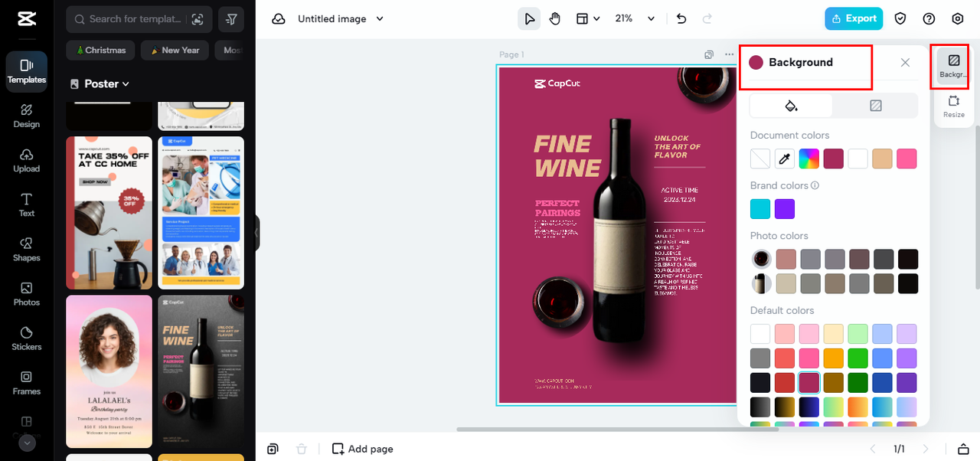Select the pointer selection tool
The image size is (980, 461).
coord(529,19)
